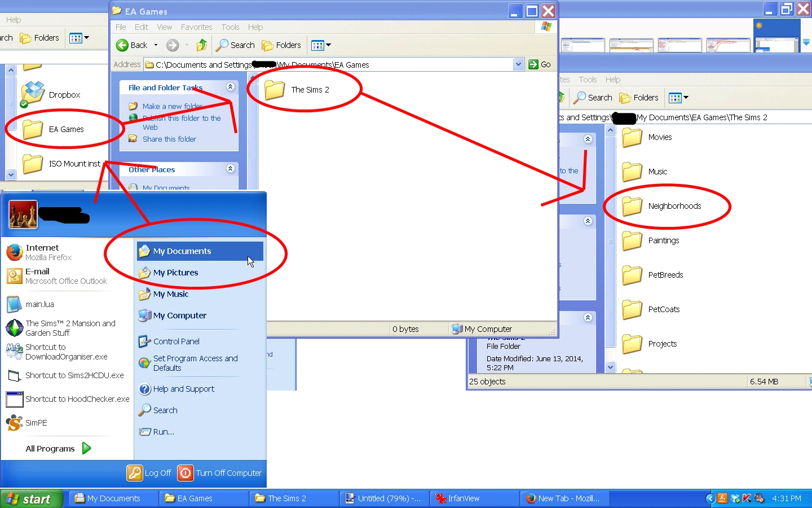Open The Sims 2 folder icon

(x=275, y=90)
